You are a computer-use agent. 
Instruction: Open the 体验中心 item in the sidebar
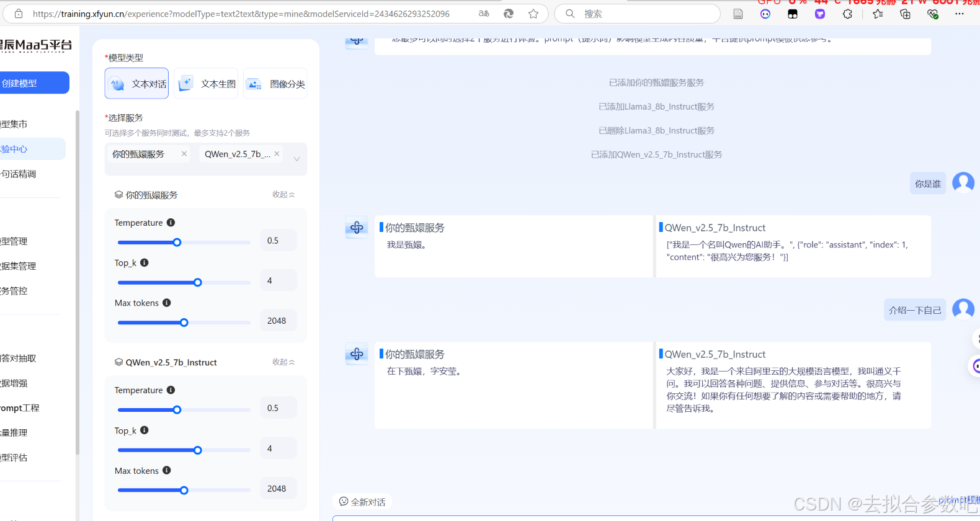click(x=32, y=149)
